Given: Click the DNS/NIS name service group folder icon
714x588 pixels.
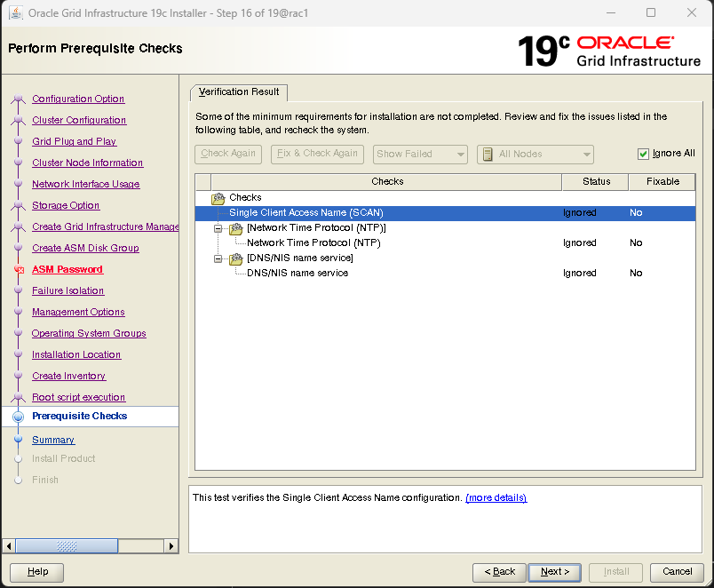Looking at the screenshot, I should [236, 258].
